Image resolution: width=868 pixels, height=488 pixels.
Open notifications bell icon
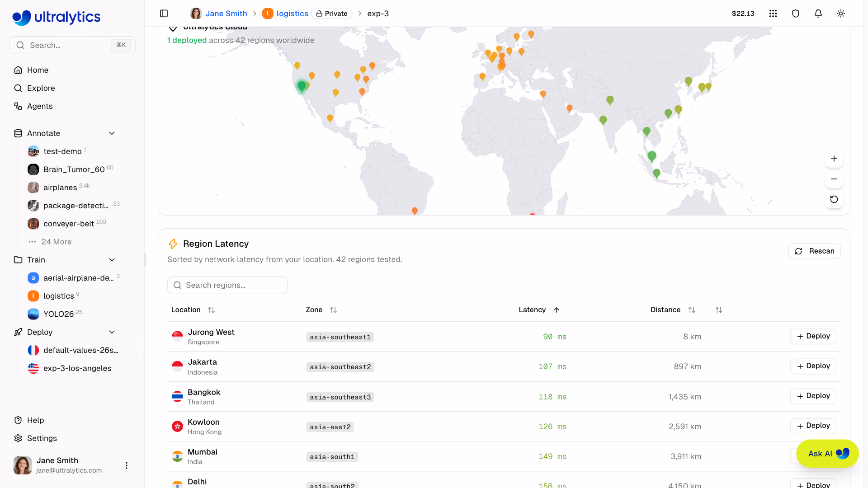coord(818,14)
